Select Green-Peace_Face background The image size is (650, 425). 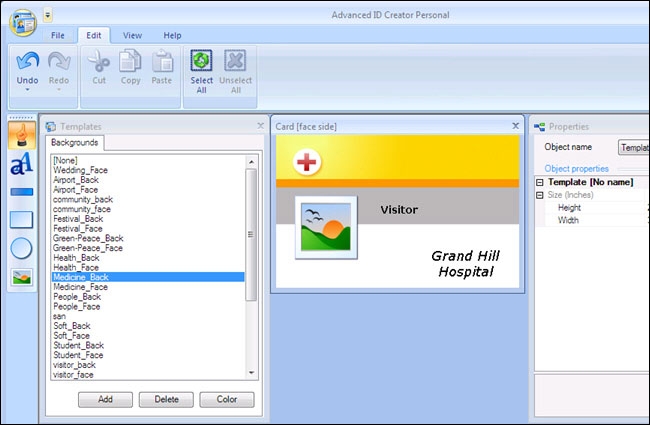[x=148, y=248]
